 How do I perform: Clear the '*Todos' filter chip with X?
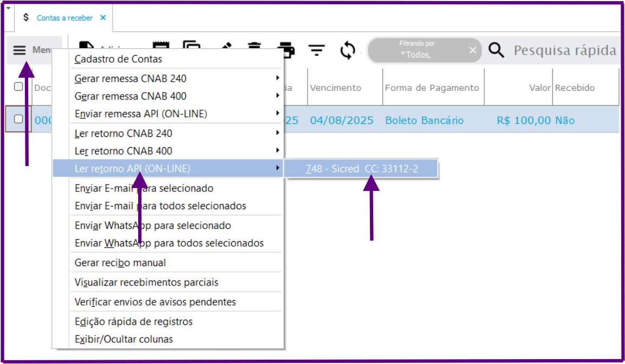[473, 50]
